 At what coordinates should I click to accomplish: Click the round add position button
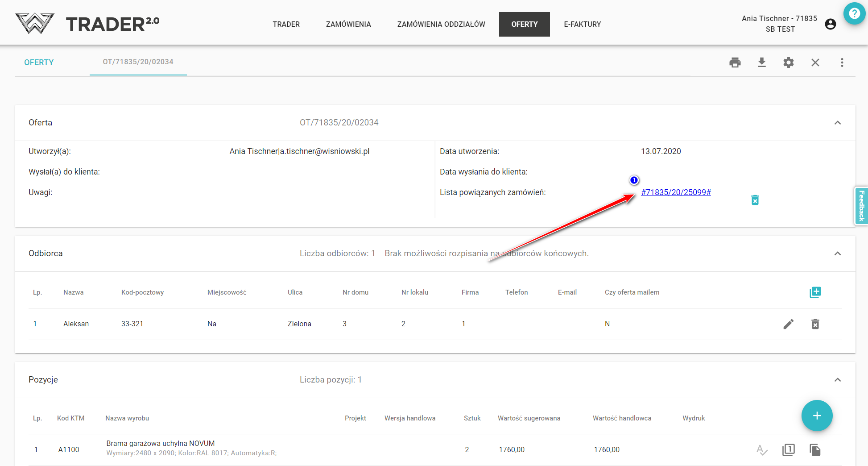(x=817, y=416)
